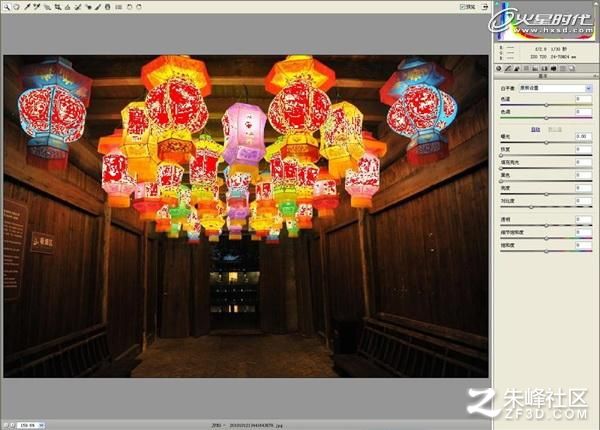Open the Lens Corrections panel tab
This screenshot has height=430, width=600.
tap(544, 68)
